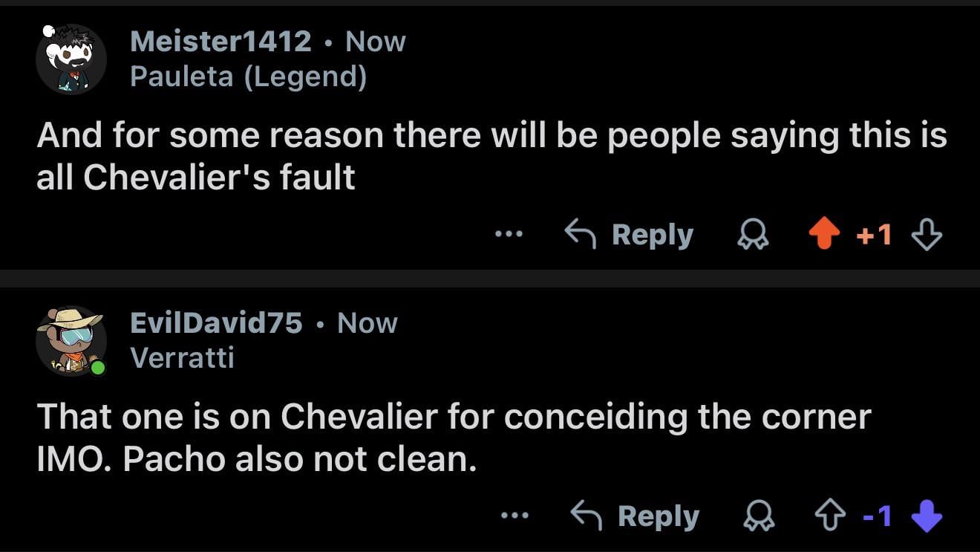Select the comment mentioning Pacho
This screenshot has height=552, width=980.
pos(453,438)
